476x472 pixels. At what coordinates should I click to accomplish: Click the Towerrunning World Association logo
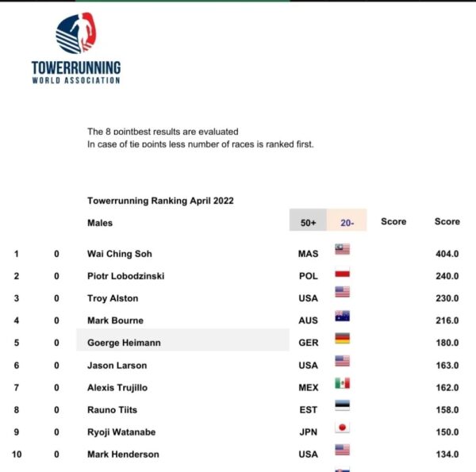pyautogui.click(x=76, y=48)
